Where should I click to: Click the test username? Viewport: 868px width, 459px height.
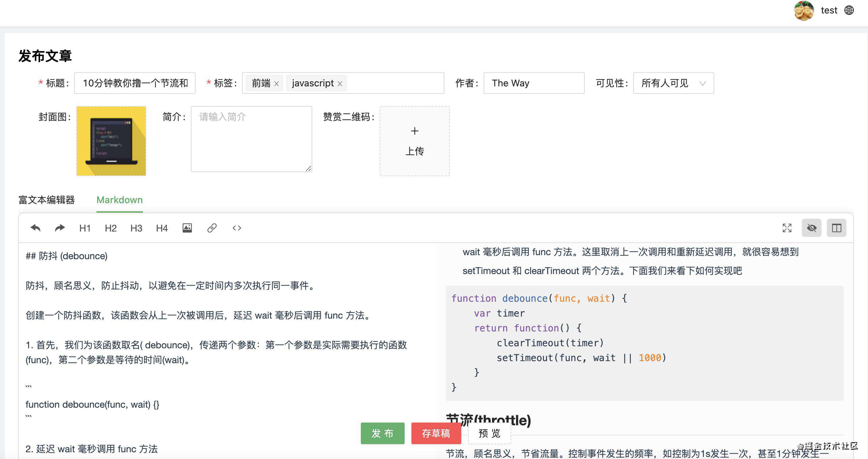click(829, 10)
